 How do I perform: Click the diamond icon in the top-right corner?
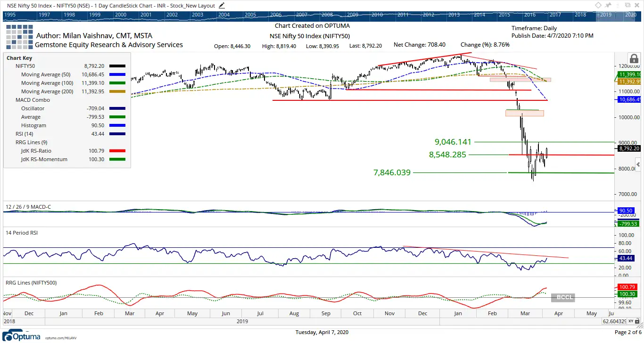(x=598, y=5)
